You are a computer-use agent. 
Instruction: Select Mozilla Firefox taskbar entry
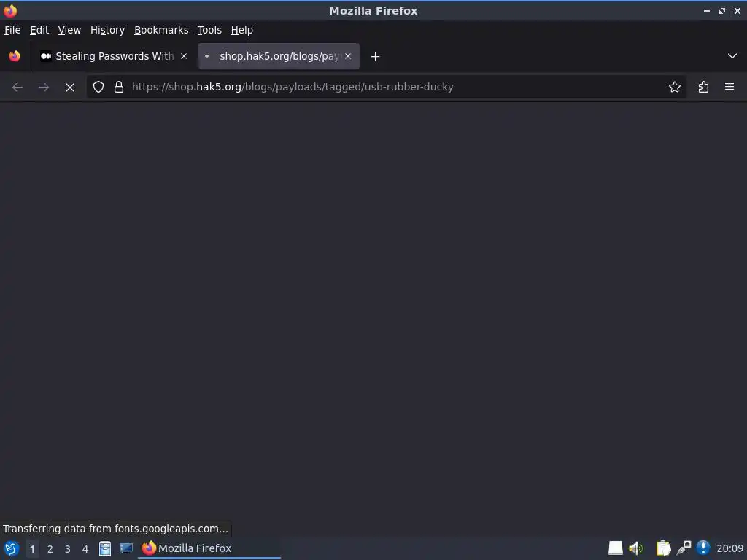click(x=209, y=548)
